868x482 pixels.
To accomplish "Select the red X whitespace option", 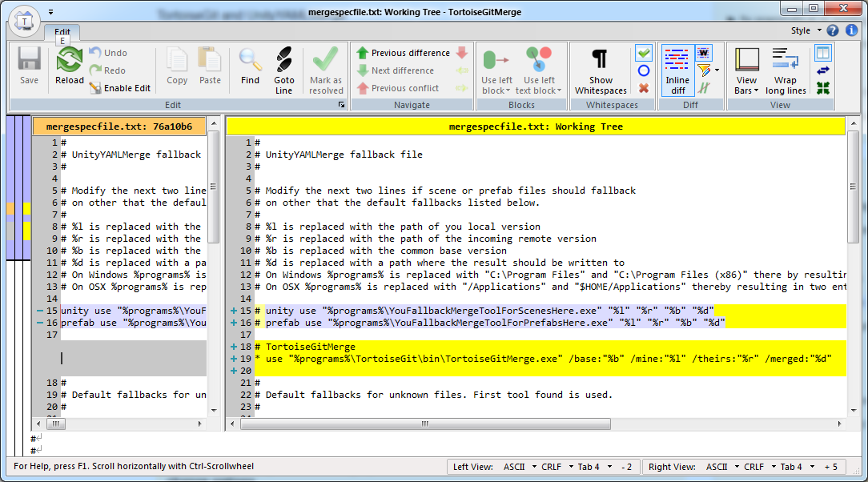I will coord(643,88).
